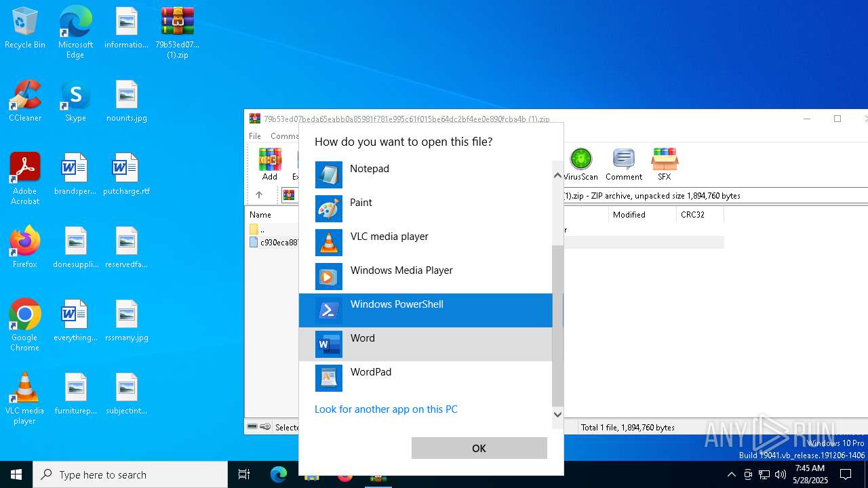
Task: Open the Windows Start menu
Action: (16, 474)
